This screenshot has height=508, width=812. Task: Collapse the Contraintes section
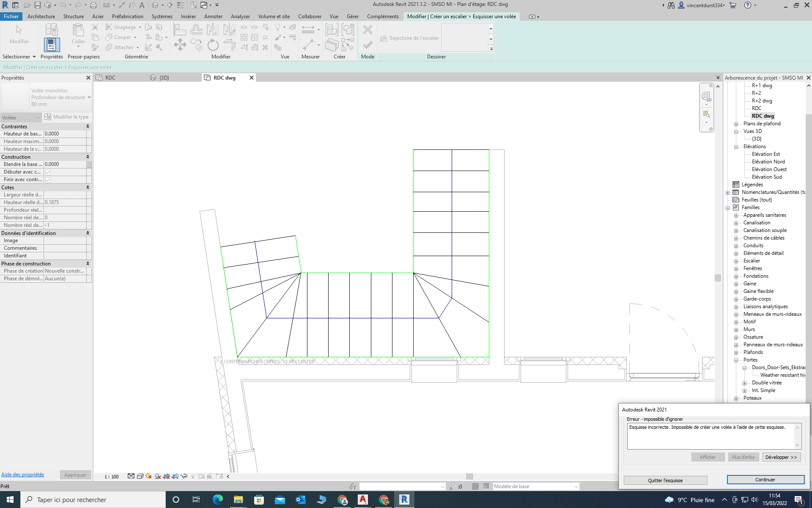[x=88, y=127]
